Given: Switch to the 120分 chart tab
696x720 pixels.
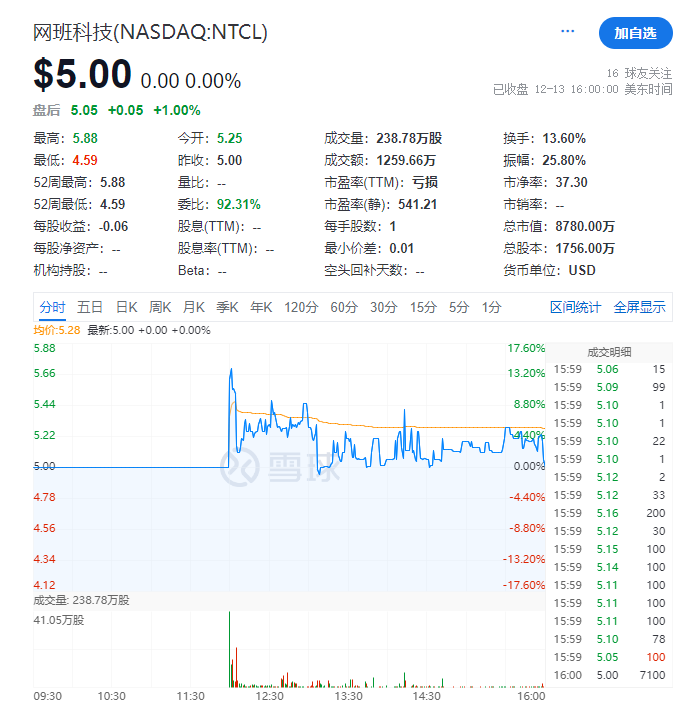Looking at the screenshot, I should tap(301, 307).
